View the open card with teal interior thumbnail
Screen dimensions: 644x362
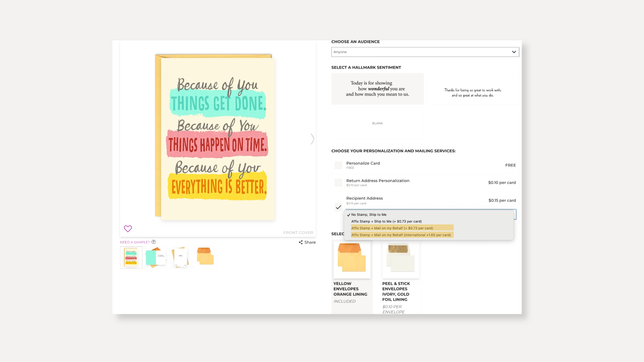pyautogui.click(x=156, y=257)
